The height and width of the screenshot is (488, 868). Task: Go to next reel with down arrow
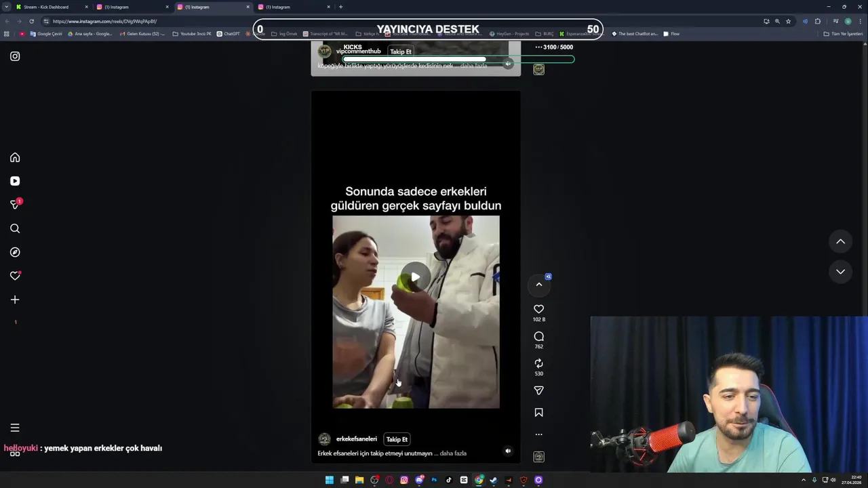[840, 271]
